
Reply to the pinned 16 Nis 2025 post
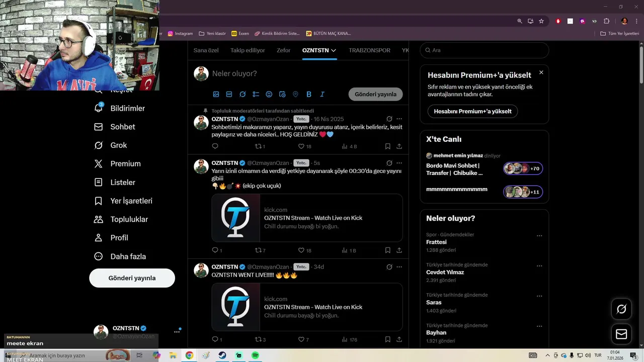(x=215, y=146)
